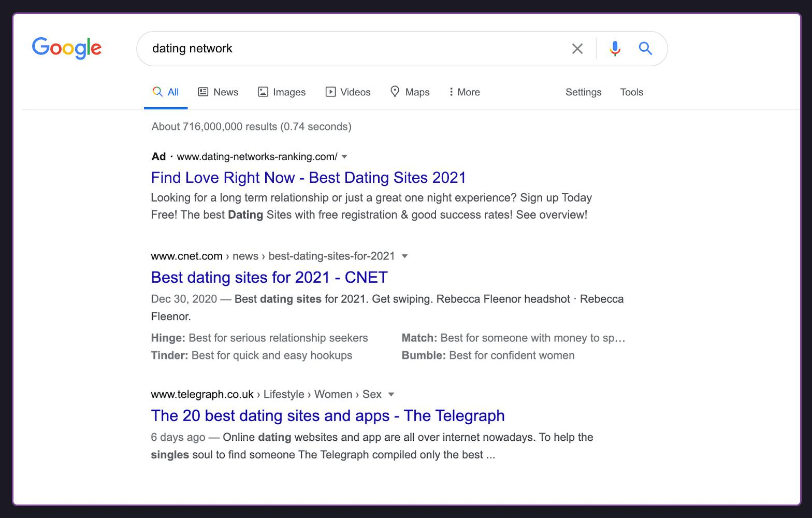
Task: Click into the 'dating network' search field
Action: [x=352, y=49]
